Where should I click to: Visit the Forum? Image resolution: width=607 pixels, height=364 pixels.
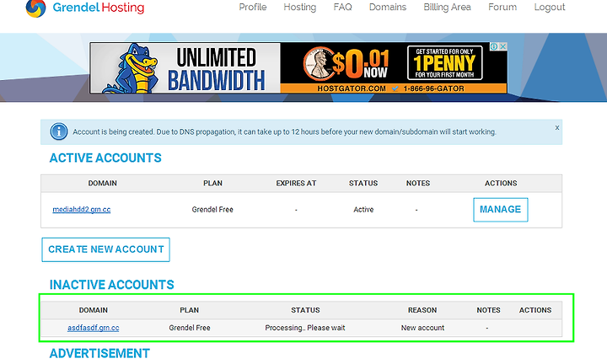(x=502, y=7)
